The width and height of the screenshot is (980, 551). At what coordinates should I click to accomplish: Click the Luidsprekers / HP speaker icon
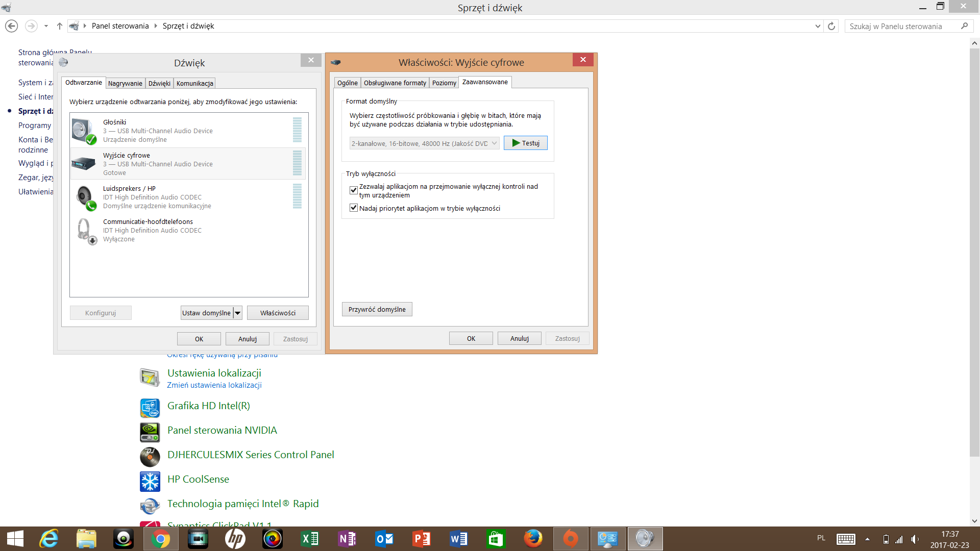(85, 197)
